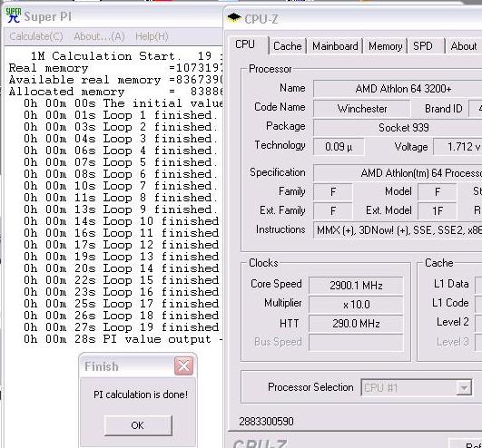Click the Instructions field MMX (+), 3DNow!
482x448 pixels.
398,230
